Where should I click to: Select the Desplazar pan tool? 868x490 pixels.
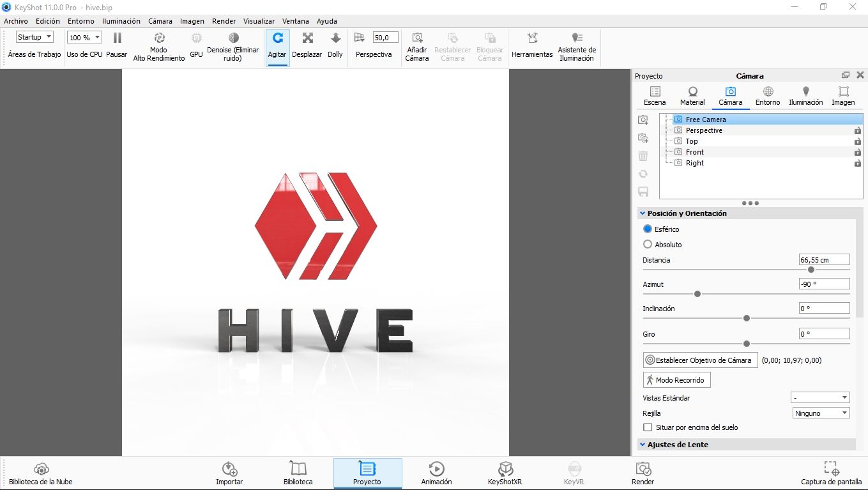[x=307, y=46]
